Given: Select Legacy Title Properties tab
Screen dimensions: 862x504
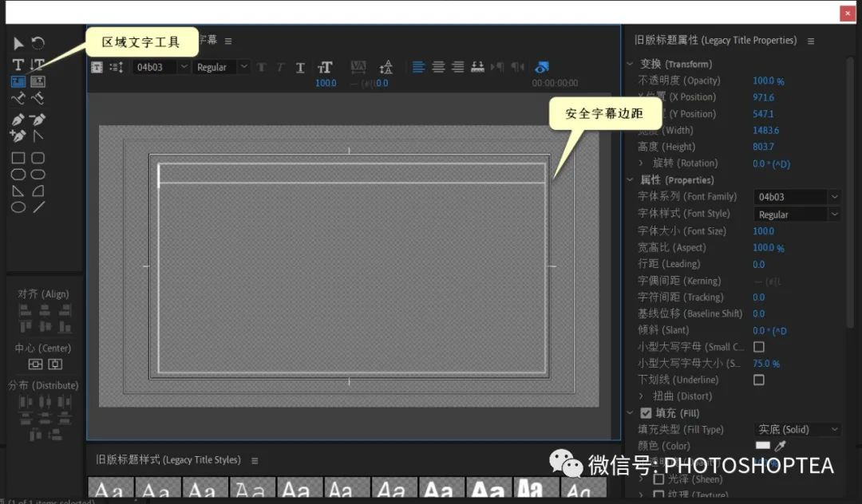Looking at the screenshot, I should click(715, 40).
